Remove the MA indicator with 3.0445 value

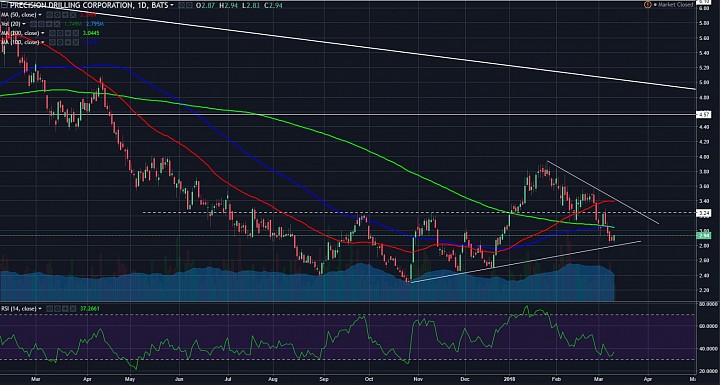(x=76, y=33)
